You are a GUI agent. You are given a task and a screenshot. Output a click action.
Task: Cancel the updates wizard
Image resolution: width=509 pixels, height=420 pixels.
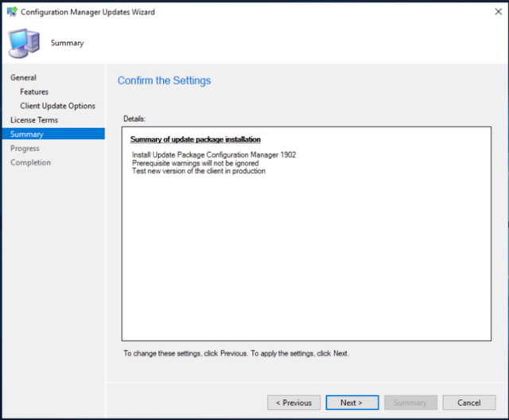click(x=469, y=402)
